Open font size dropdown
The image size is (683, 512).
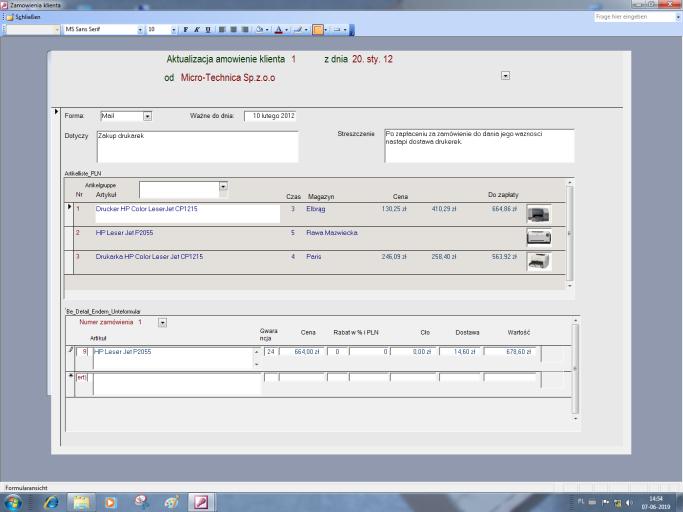pyautogui.click(x=173, y=30)
